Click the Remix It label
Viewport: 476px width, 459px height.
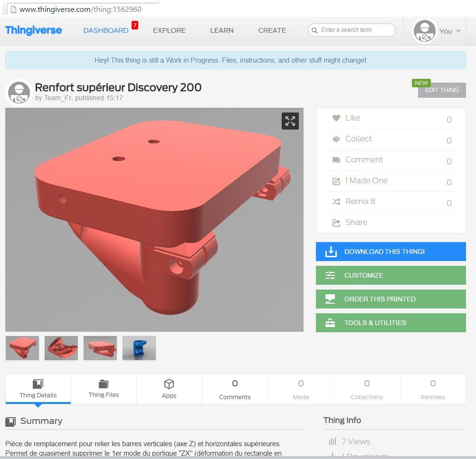(361, 202)
